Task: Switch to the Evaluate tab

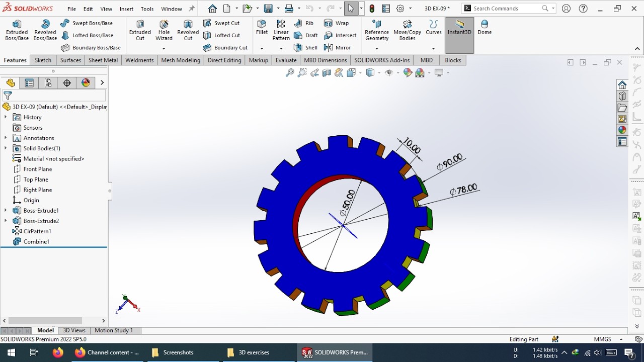Action: (286, 60)
